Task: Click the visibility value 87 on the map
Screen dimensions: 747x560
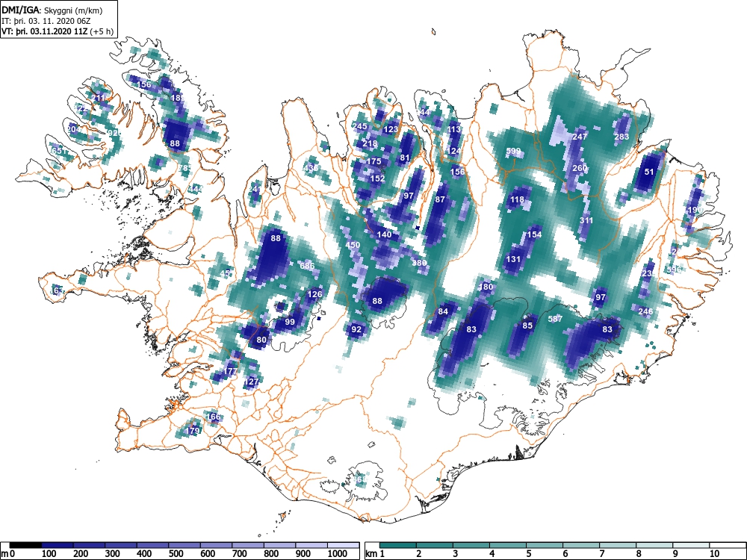Action: click(x=440, y=199)
